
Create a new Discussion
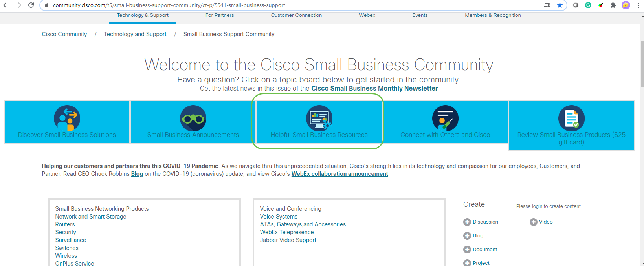485,222
